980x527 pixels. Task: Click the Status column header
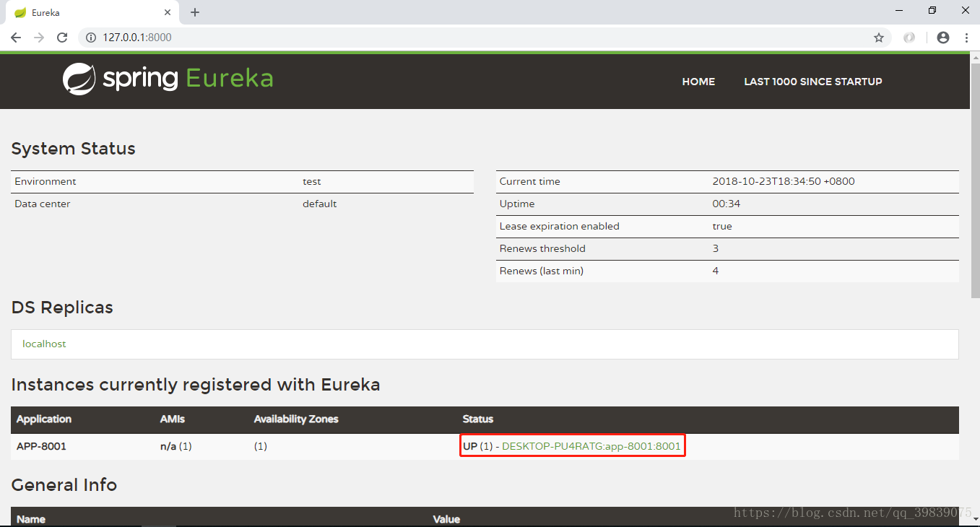coord(478,419)
